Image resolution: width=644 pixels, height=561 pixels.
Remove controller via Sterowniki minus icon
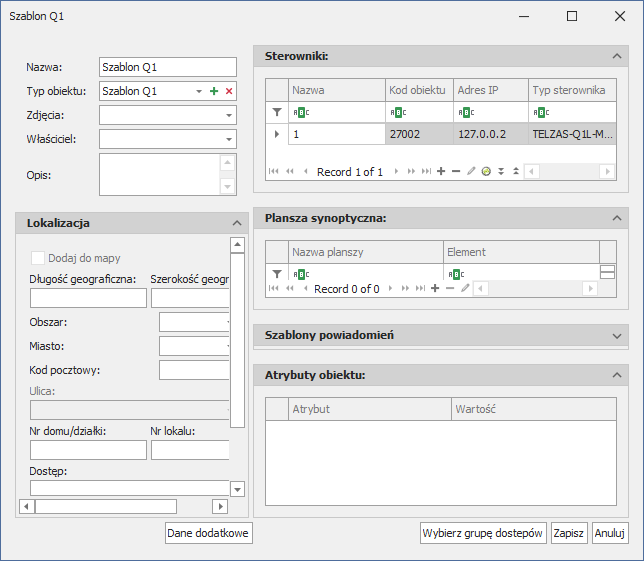(x=456, y=171)
